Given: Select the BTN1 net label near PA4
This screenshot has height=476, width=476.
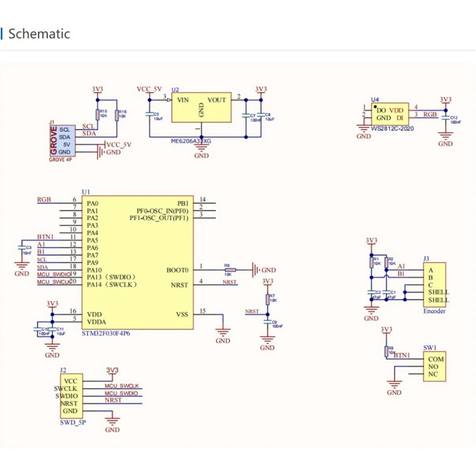Looking at the screenshot, I should pyautogui.click(x=45, y=237).
